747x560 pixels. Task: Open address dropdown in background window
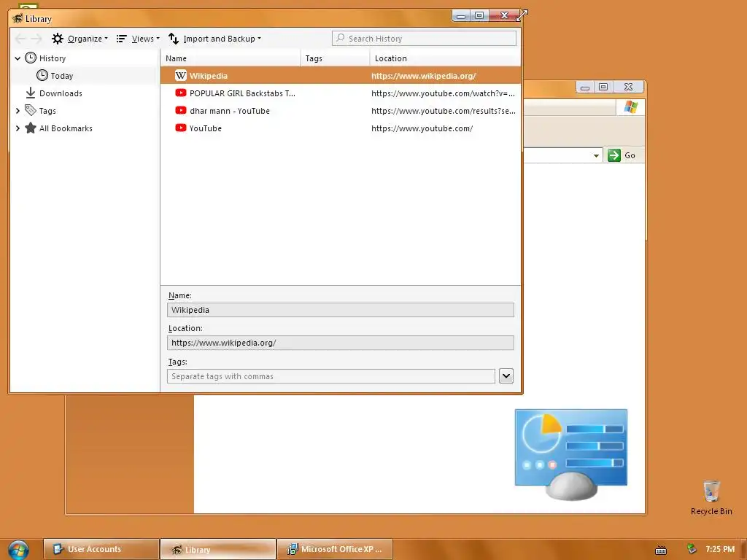[596, 156]
